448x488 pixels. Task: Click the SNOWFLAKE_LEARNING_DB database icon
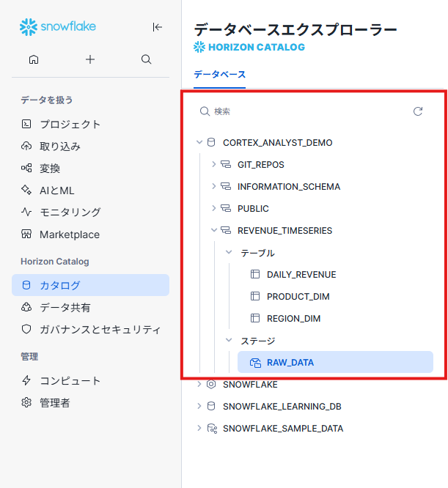211,406
